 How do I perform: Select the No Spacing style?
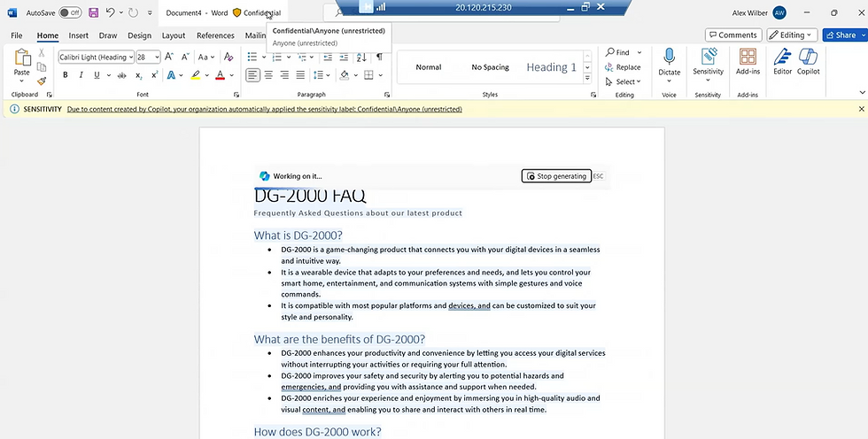(x=490, y=67)
